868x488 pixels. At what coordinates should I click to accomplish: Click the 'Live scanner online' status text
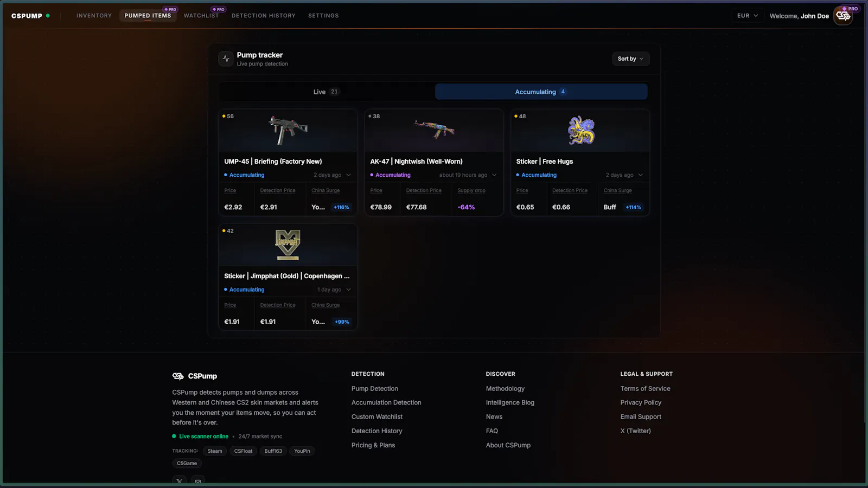pos(203,436)
